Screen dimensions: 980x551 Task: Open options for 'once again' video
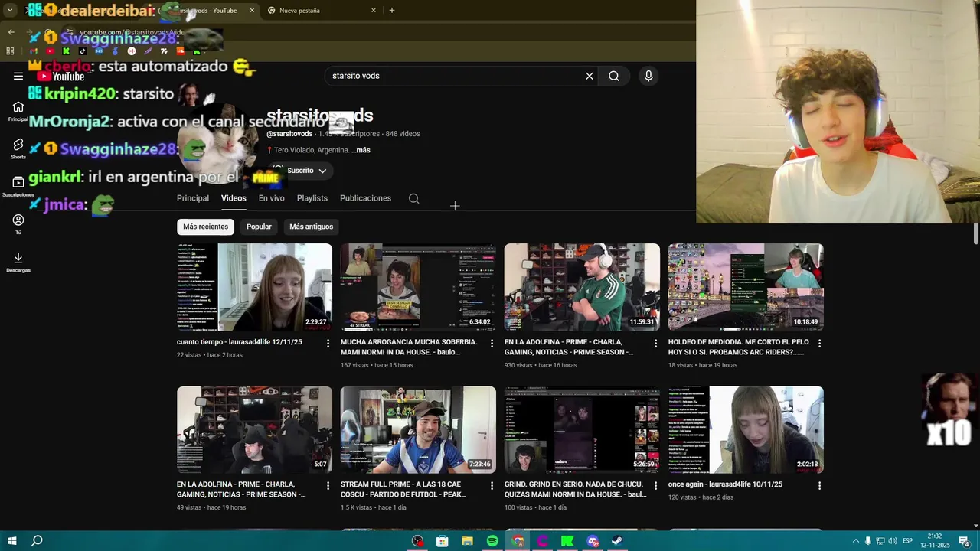coord(820,486)
